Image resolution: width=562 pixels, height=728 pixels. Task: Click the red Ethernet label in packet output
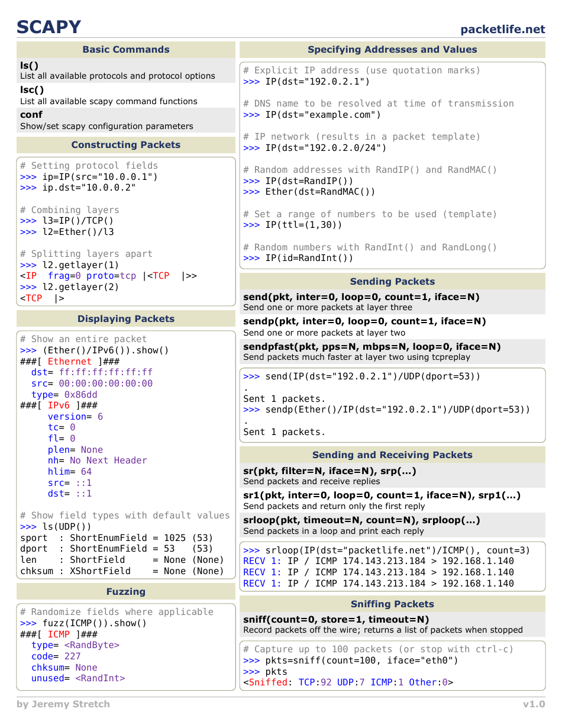70,362
